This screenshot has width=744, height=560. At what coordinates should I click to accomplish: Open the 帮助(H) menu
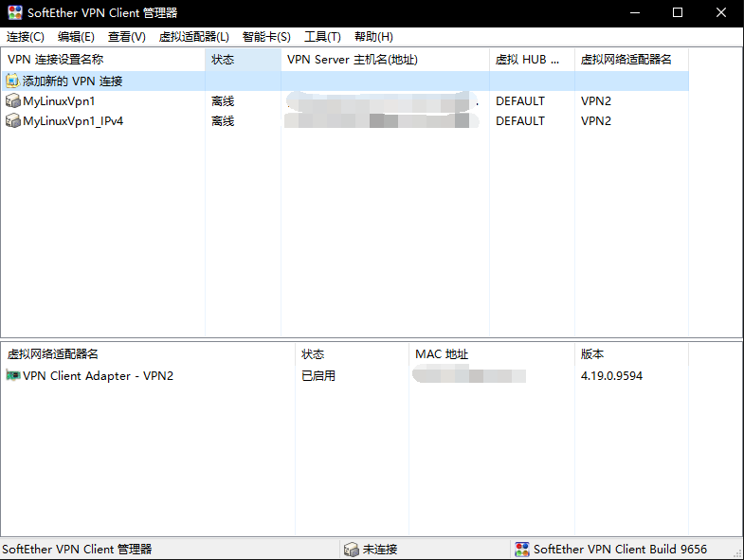tap(373, 37)
